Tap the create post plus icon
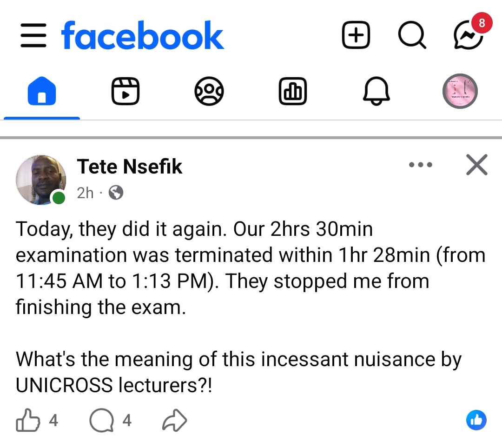This screenshot has height=448, width=502. [x=356, y=35]
